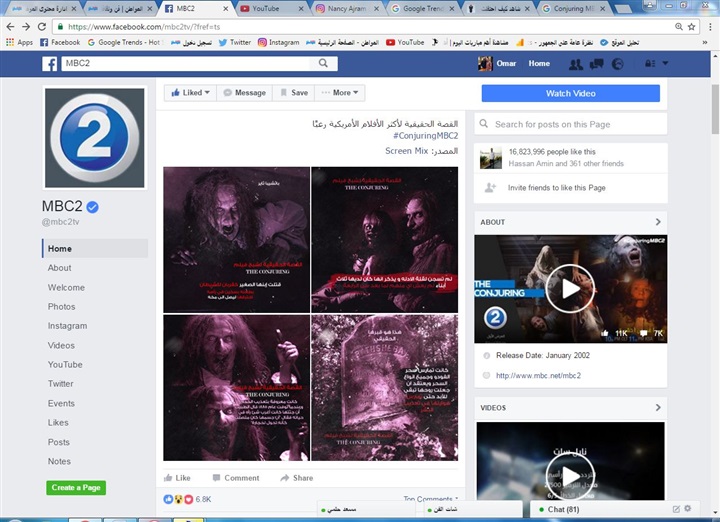Click the chat settings gear icon
The width and height of the screenshot is (720, 522).
coord(687,508)
